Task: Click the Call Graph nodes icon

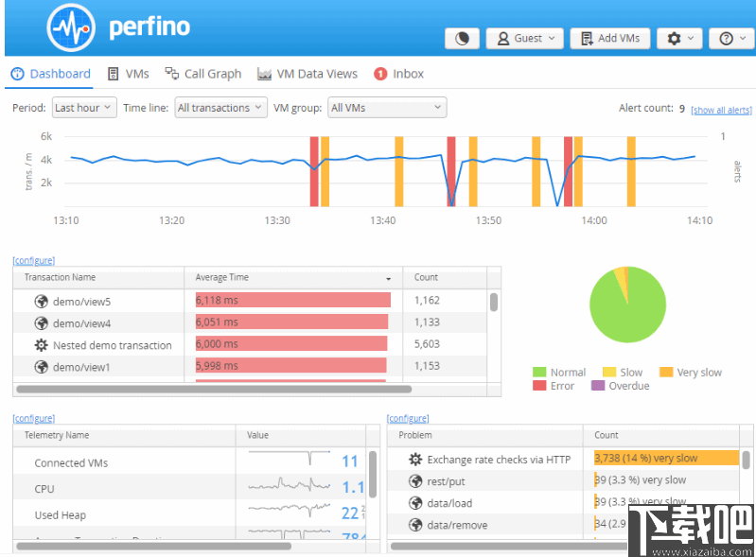Action: 171,73
